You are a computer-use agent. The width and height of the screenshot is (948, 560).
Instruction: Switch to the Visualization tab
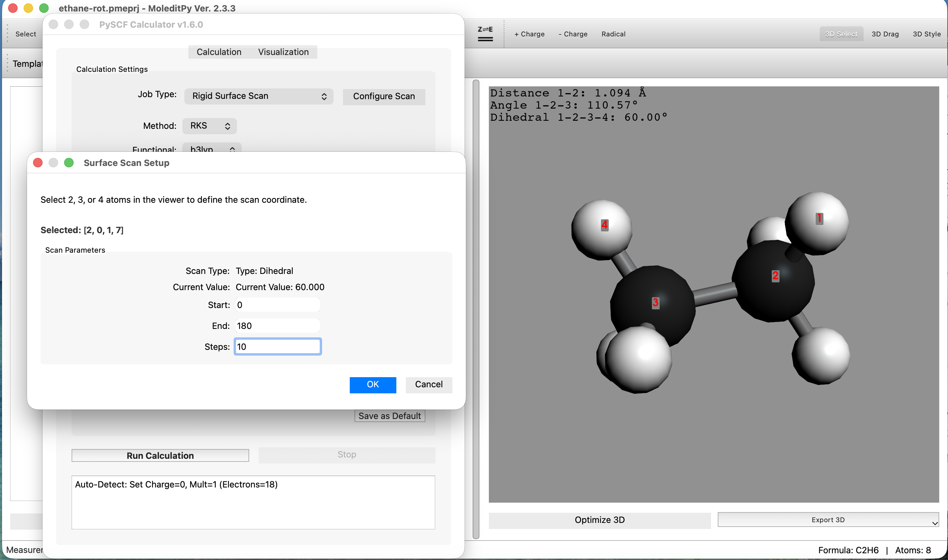point(283,52)
